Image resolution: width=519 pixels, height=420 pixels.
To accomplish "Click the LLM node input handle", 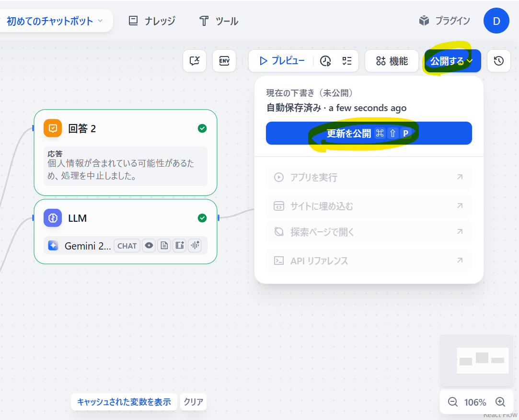I will [33, 217].
